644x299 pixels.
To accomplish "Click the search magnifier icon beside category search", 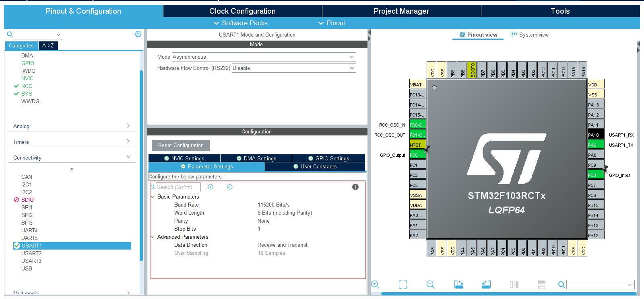I will point(10,35).
